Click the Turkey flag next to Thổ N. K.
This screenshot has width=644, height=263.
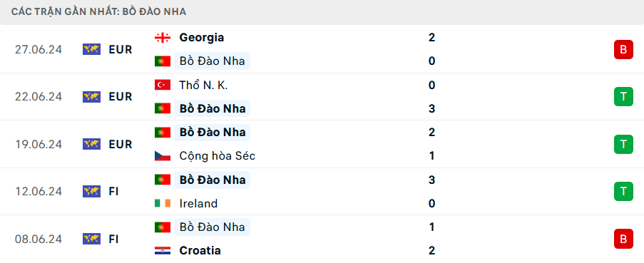[x=162, y=86]
